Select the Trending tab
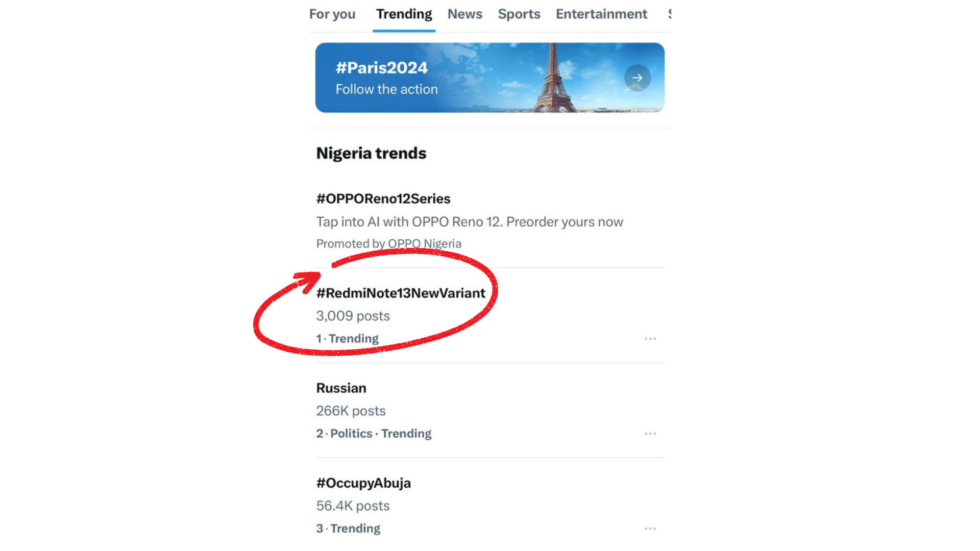This screenshot has height=551, width=980. 404,14
